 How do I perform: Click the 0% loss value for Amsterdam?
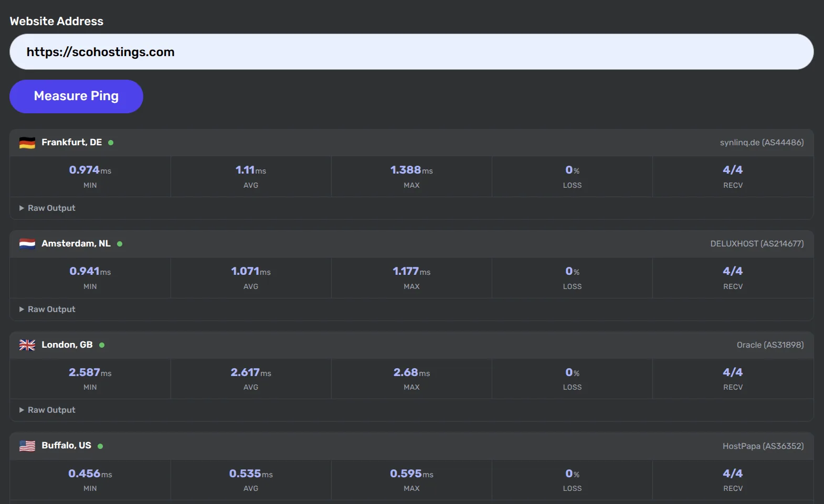572,271
